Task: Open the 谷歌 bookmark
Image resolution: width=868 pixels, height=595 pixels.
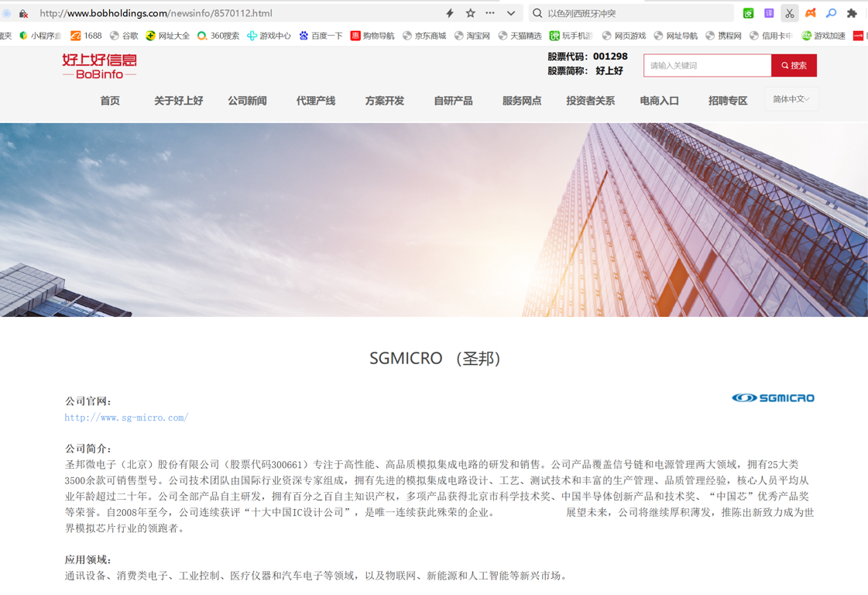Action: click(x=124, y=36)
